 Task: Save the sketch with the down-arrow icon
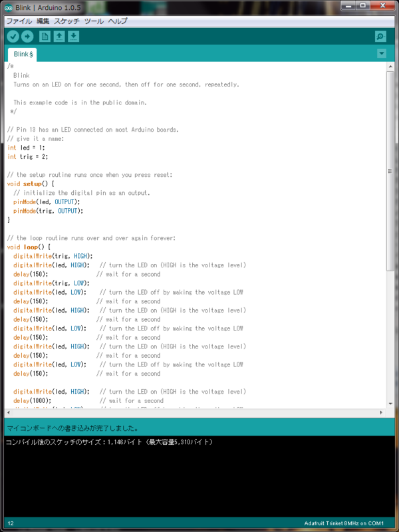point(73,37)
